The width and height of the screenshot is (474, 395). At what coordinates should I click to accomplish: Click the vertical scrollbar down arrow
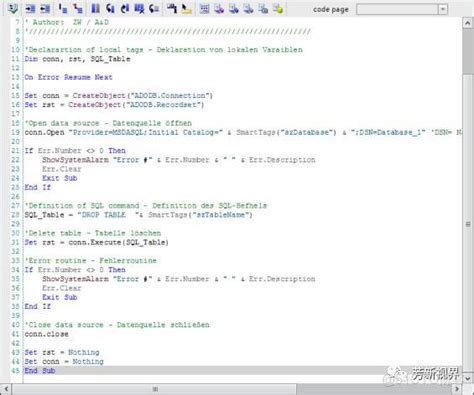click(x=467, y=378)
